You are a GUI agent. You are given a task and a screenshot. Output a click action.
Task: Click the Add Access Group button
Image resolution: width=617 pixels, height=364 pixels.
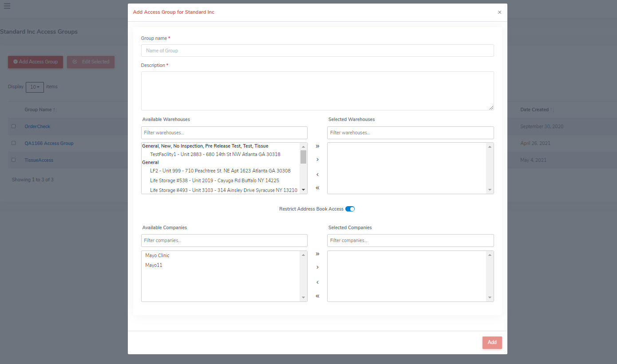click(35, 62)
